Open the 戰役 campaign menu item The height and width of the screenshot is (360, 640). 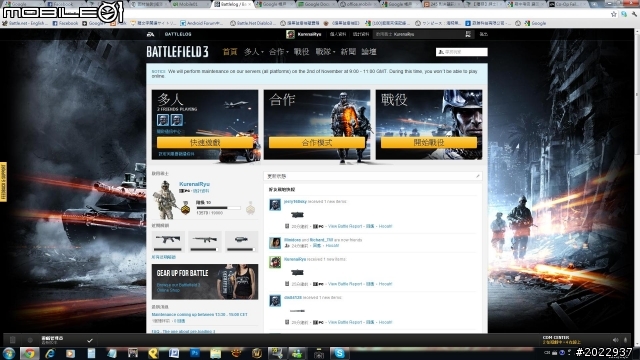pyautogui.click(x=301, y=52)
